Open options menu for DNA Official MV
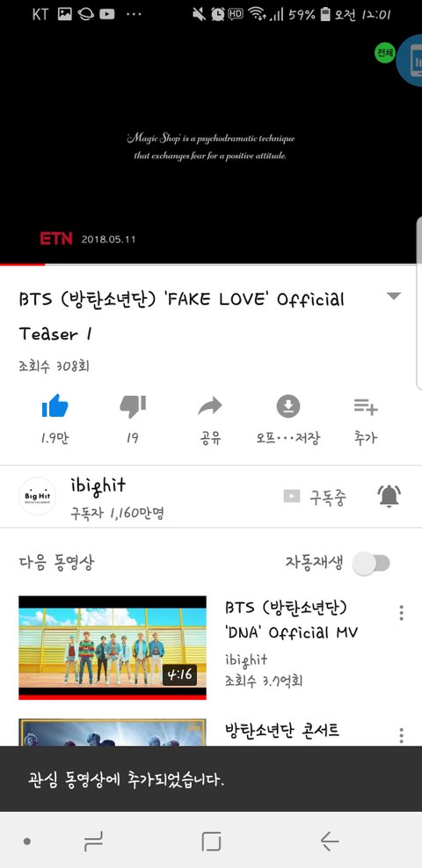 (401, 613)
